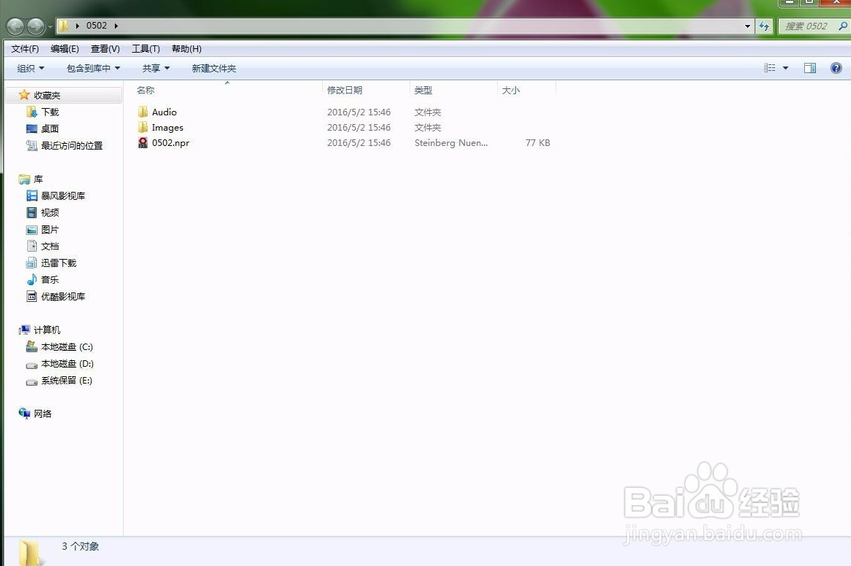Screen dimensions: 851x566
Task: Click the 77 KB size cell
Action: (x=538, y=143)
